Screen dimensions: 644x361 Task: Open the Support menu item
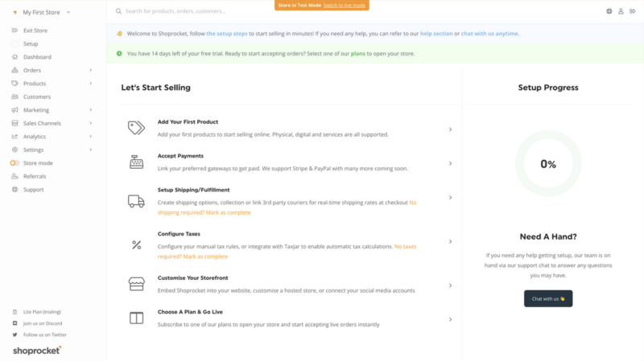[33, 190]
